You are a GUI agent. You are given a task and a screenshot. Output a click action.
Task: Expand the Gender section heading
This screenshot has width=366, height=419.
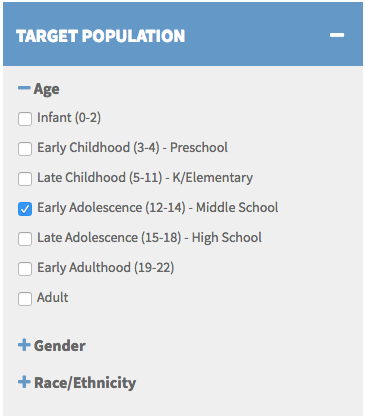coord(60,346)
